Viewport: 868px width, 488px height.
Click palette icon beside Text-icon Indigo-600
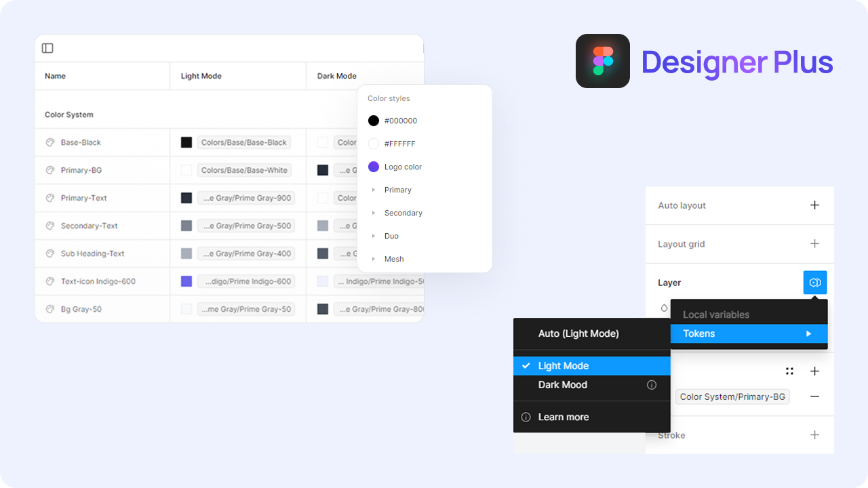click(x=50, y=281)
